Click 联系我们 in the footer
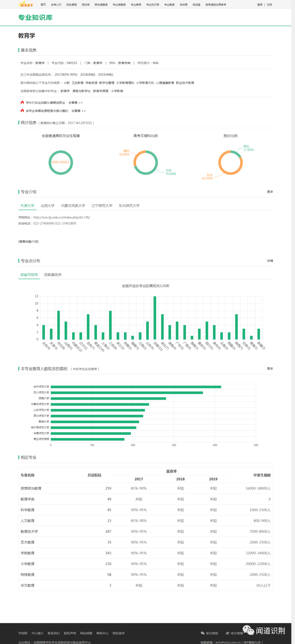The image size is (295, 644). [54, 633]
